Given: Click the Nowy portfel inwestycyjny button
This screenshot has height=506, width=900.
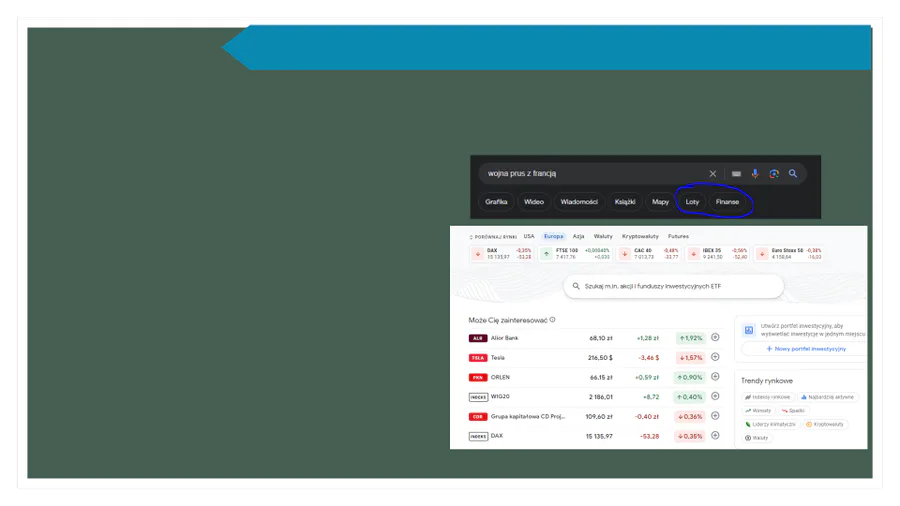Looking at the screenshot, I should 805,349.
